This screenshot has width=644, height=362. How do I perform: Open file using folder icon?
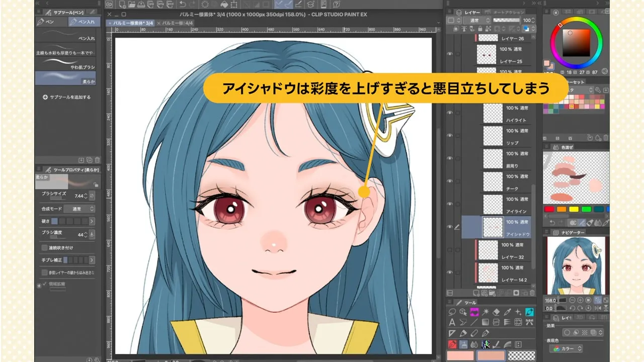pyautogui.click(x=131, y=5)
